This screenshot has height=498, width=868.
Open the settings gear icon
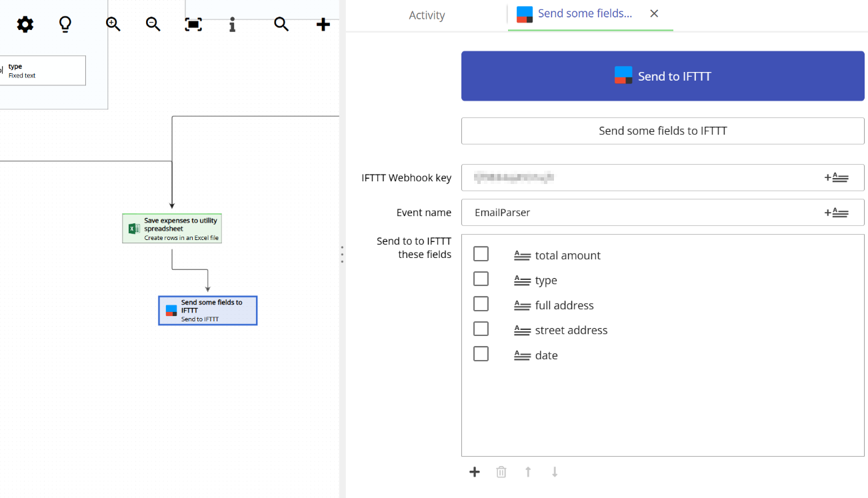pos(25,25)
